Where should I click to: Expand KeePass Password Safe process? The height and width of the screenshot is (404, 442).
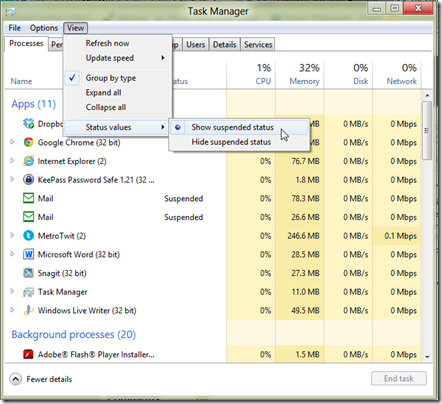[12, 179]
